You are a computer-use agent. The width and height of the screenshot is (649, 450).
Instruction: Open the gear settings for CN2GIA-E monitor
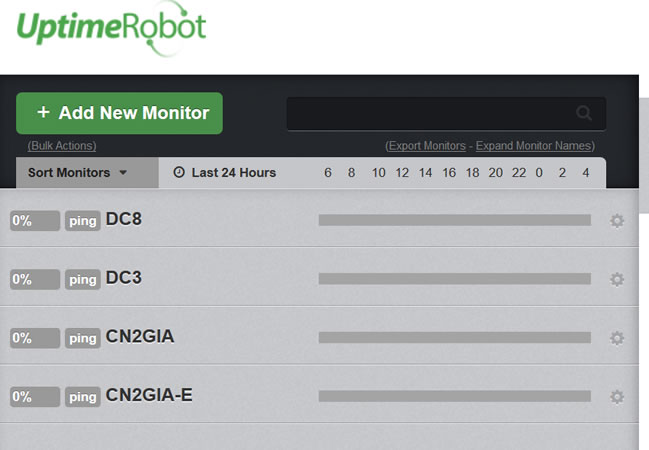tap(616, 397)
